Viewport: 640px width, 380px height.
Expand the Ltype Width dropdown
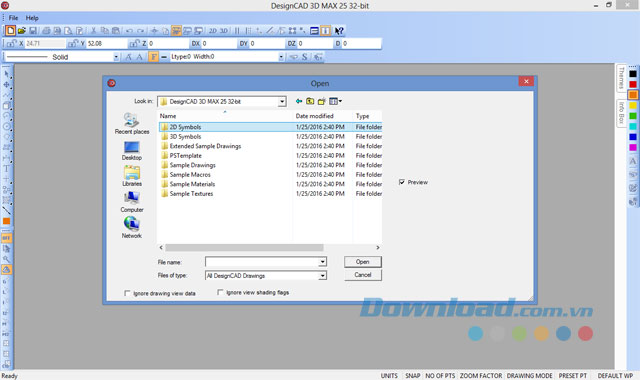tap(281, 57)
